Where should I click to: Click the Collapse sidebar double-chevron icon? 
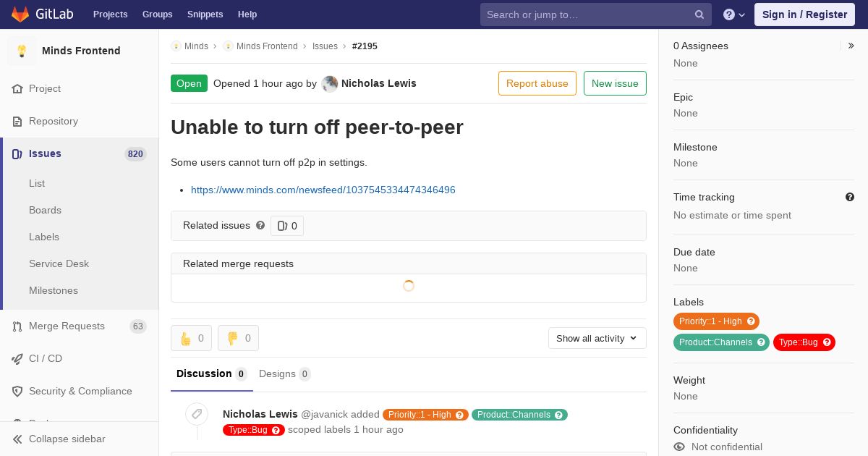pyautogui.click(x=17, y=439)
